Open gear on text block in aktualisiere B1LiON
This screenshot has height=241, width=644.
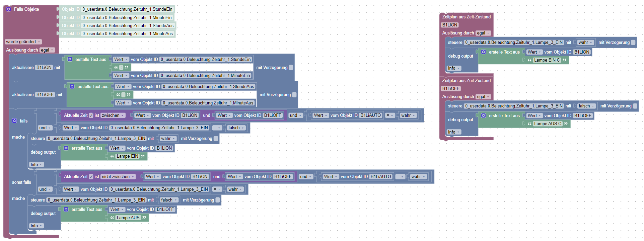pyautogui.click(x=70, y=59)
